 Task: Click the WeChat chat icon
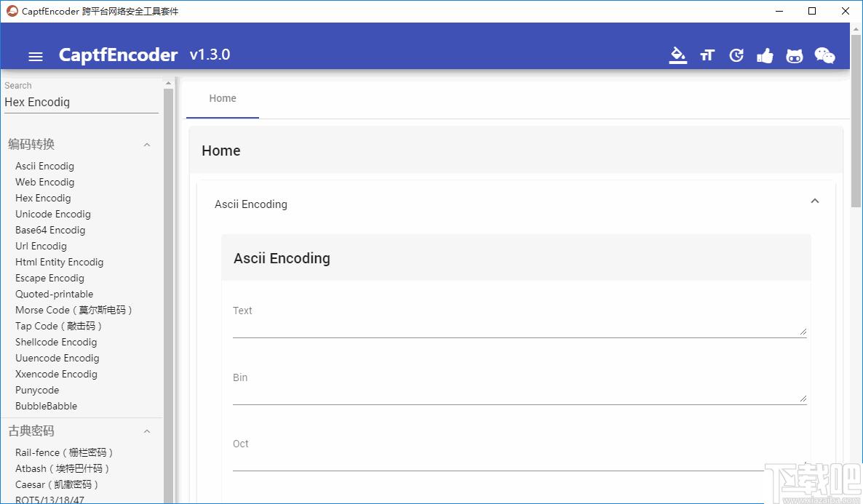tap(824, 55)
